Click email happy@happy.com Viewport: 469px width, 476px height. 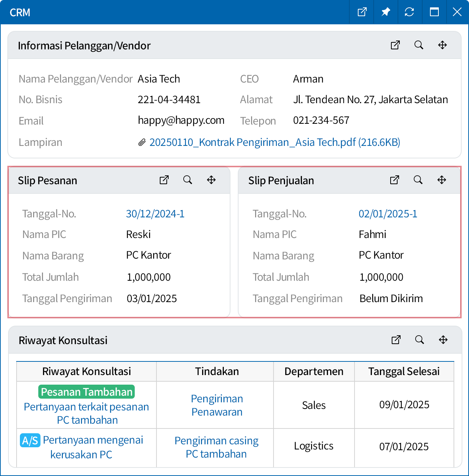[x=181, y=120]
